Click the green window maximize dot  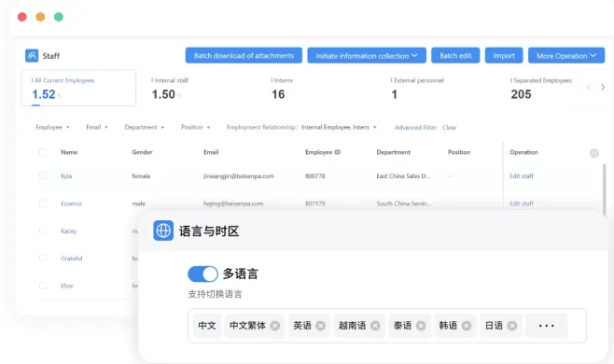coord(59,17)
